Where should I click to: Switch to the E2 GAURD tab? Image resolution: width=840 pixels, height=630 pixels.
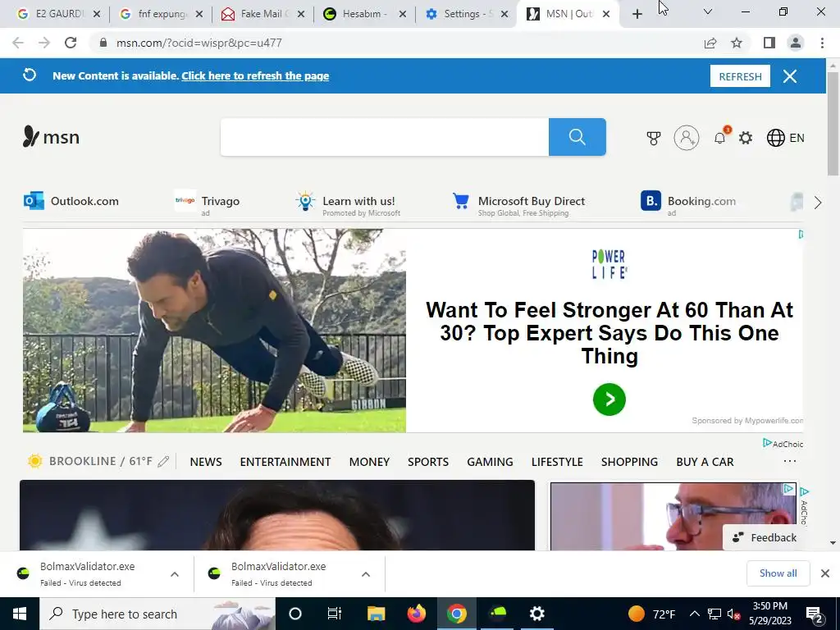(x=58, y=14)
